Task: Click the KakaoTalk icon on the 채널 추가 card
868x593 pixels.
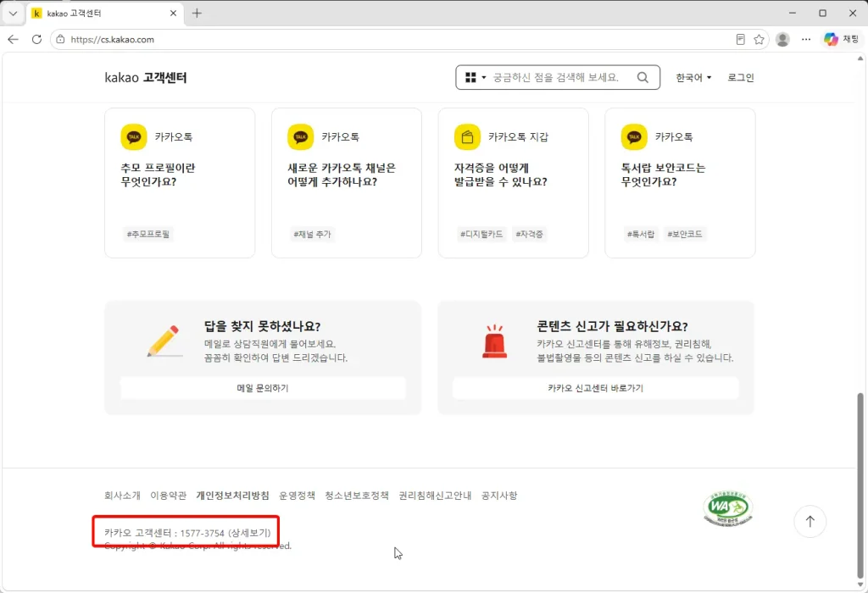Action: click(300, 136)
